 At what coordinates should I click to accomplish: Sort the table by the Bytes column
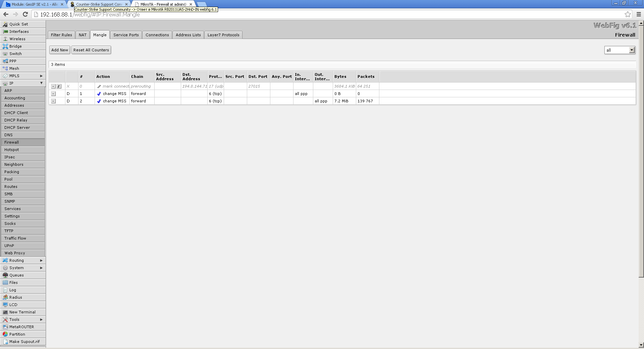click(344, 77)
